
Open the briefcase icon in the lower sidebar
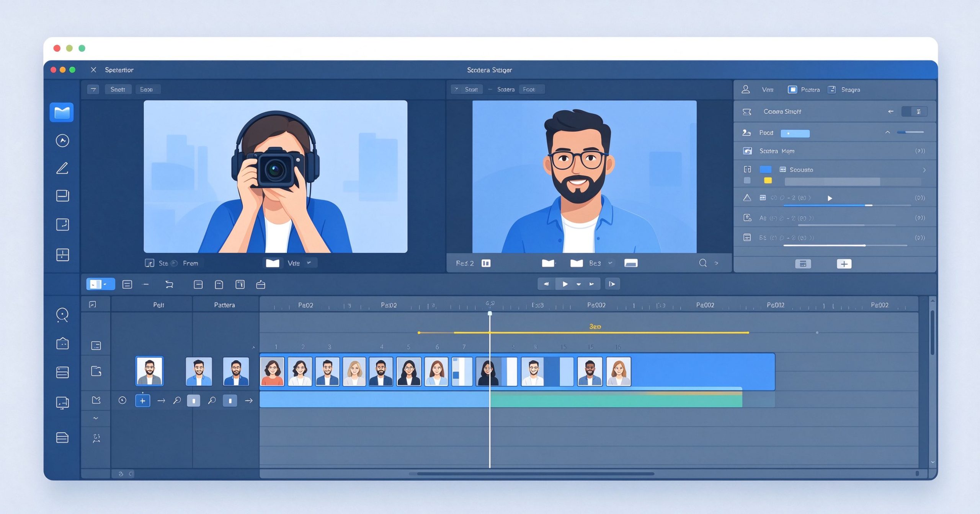click(x=62, y=343)
